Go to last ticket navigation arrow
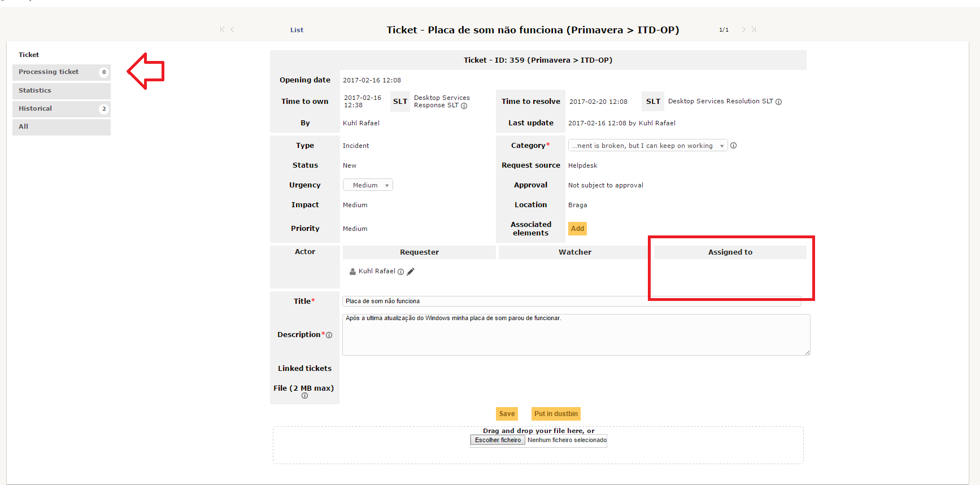The height and width of the screenshot is (485, 980). point(754,29)
